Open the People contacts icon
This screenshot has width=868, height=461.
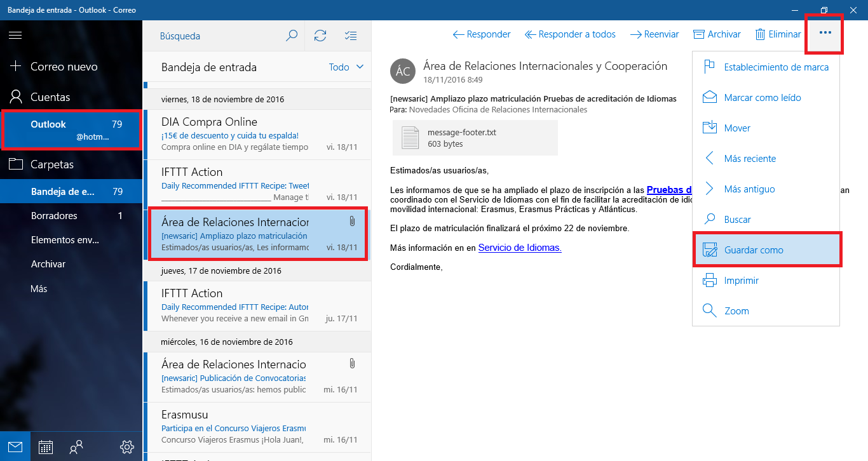pos(76,447)
